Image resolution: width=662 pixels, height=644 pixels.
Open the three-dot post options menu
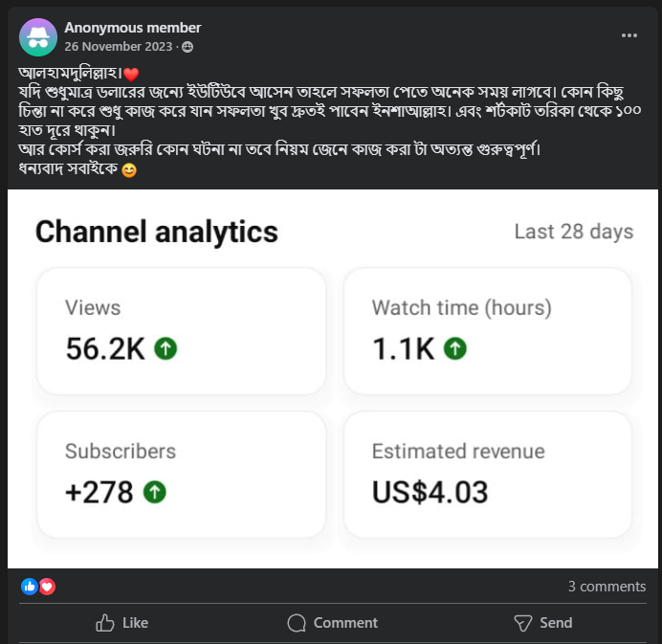pos(629,35)
